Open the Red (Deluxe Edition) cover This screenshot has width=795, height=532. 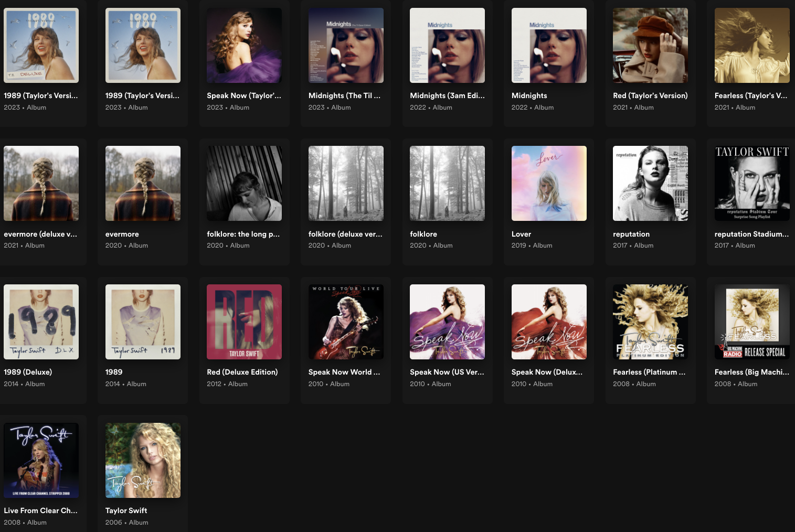click(244, 322)
